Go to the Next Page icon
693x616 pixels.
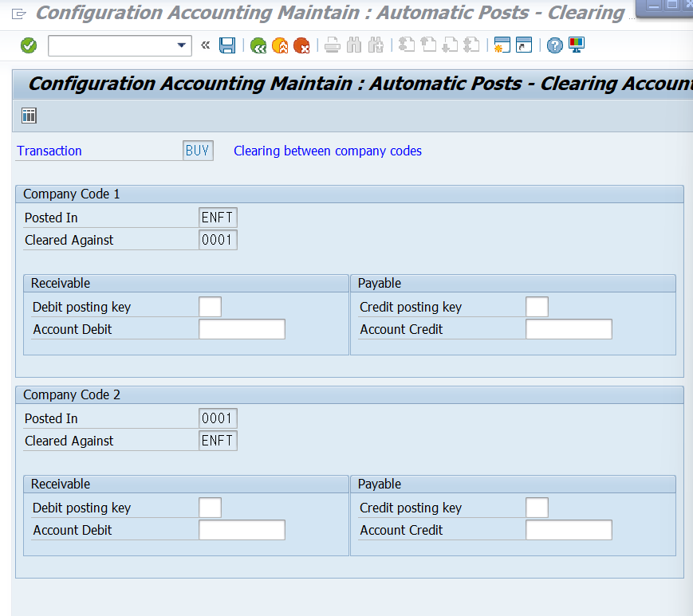pos(450,45)
